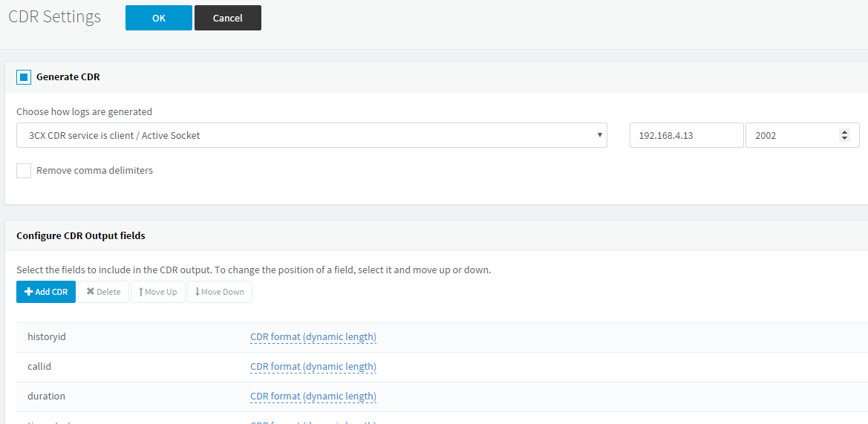Confirm settings with OK button
Viewport: 868px width, 424px height.
pos(159,18)
